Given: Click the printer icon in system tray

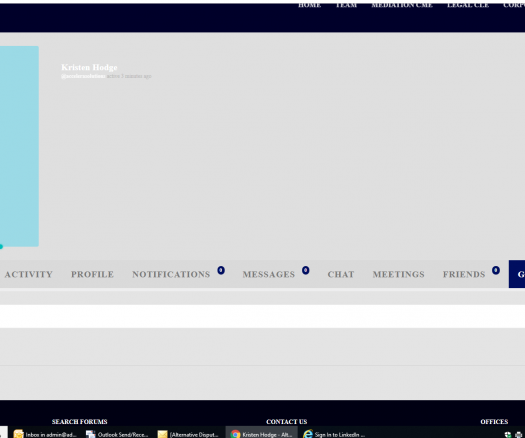Looking at the screenshot, I should click(518, 435).
